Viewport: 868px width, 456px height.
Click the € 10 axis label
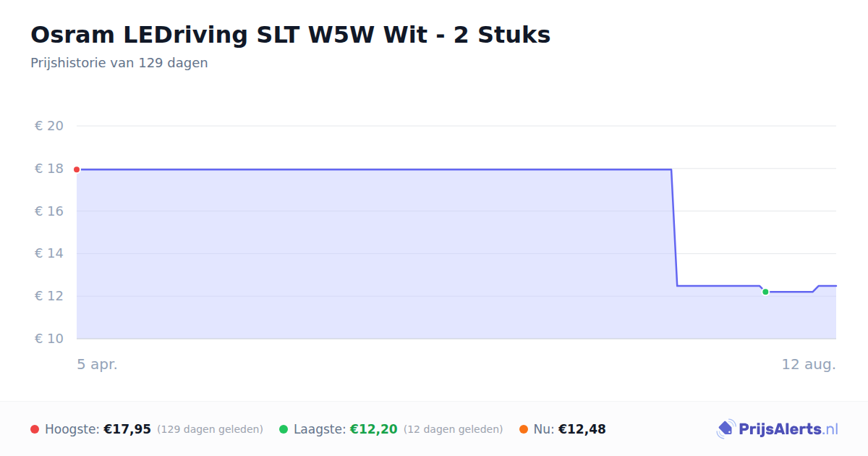coord(49,339)
